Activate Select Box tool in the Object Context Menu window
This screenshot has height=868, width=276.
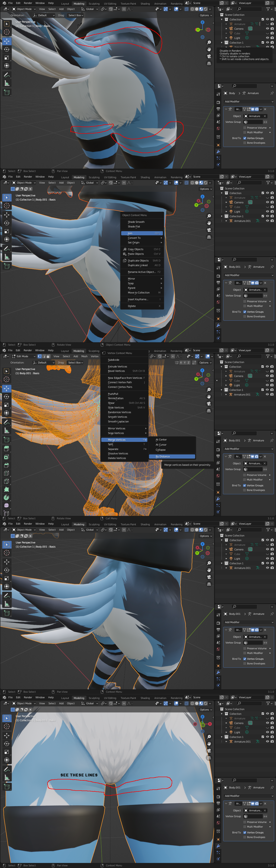pyautogui.click(x=7, y=198)
